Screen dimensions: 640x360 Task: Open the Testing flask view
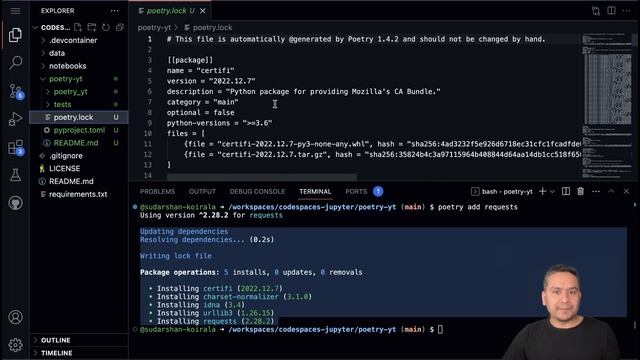point(16,175)
